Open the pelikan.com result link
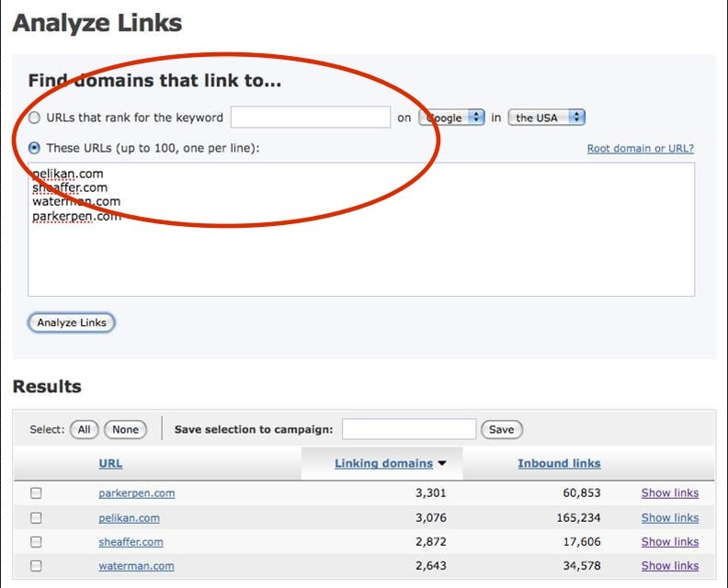This screenshot has width=728, height=588. pyautogui.click(x=129, y=518)
